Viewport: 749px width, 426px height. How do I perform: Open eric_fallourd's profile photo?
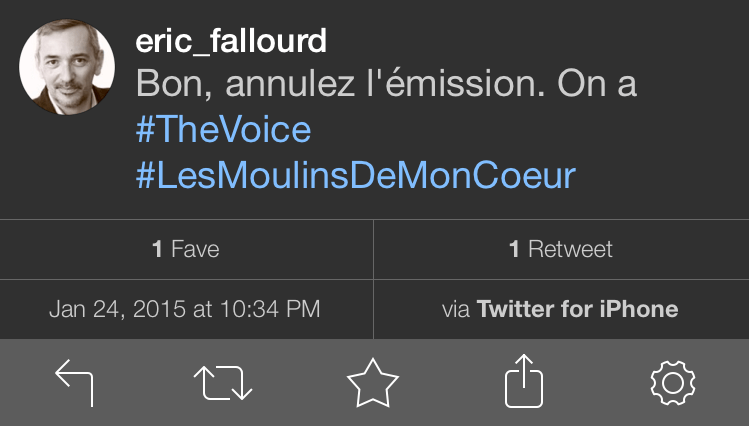66,66
